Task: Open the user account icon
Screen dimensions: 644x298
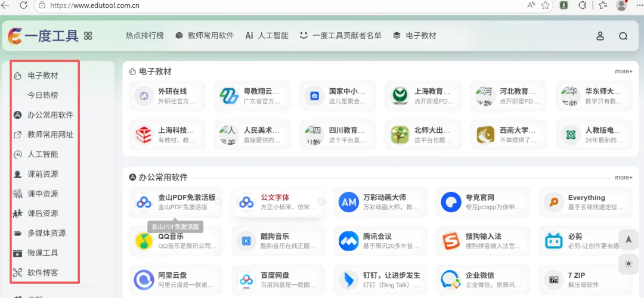Action: pyautogui.click(x=600, y=36)
